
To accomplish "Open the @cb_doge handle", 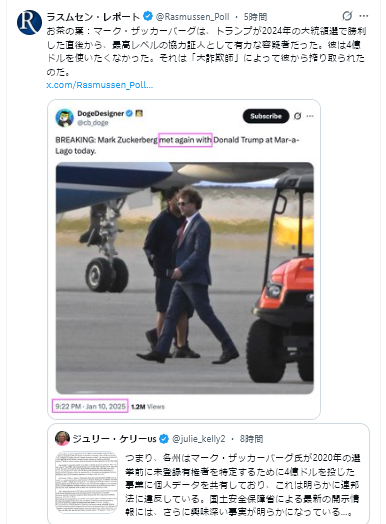I will point(93,123).
